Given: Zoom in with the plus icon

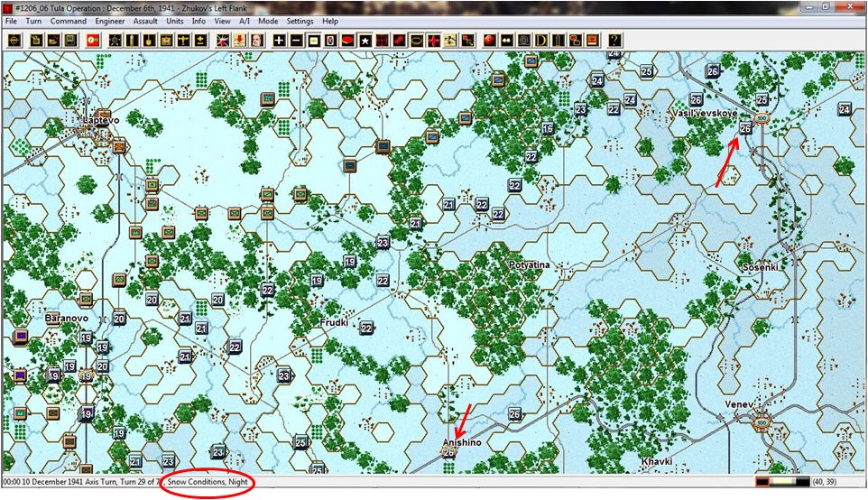Looking at the screenshot, I should coord(279,41).
